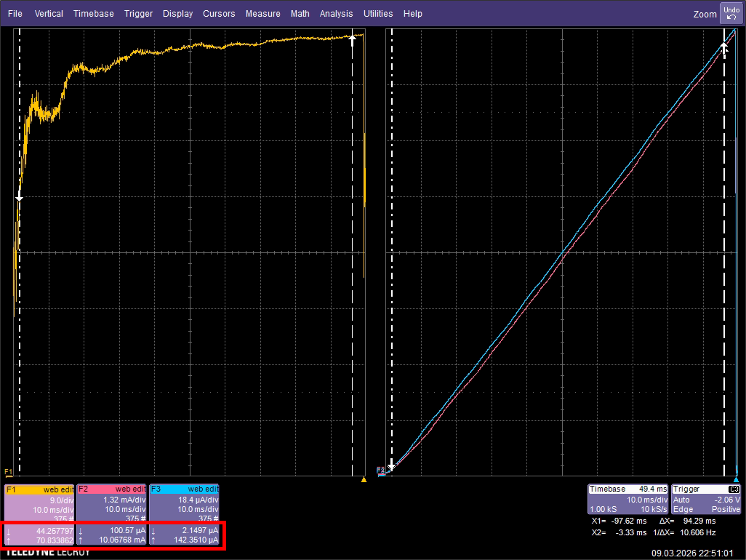This screenshot has height=560, width=746.
Task: Open the Trigger descriptor box
Action: tap(706, 499)
